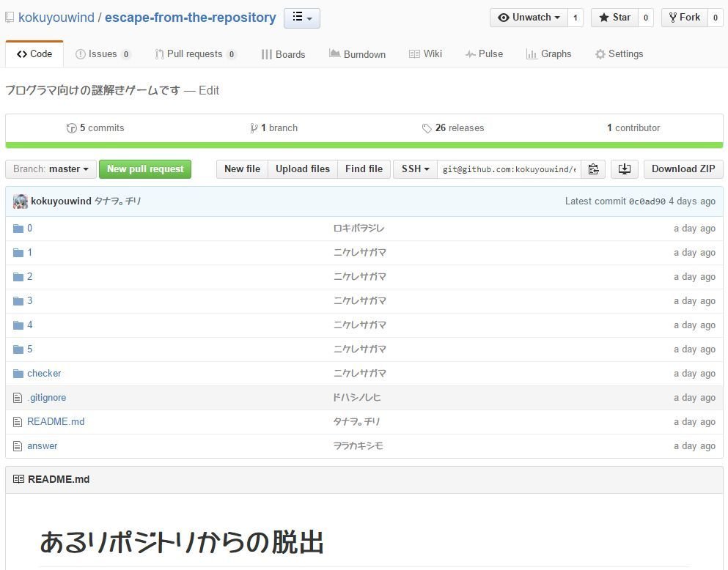Click Edit next to the repository description

(209, 90)
